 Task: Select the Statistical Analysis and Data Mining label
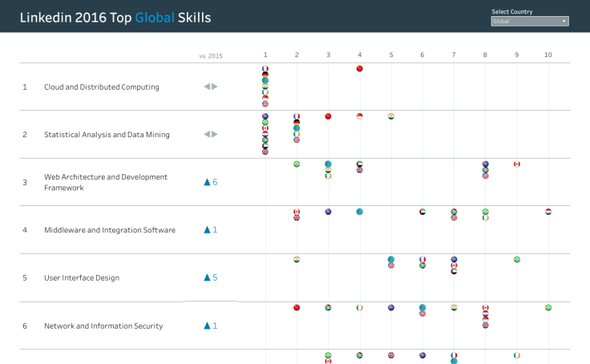click(107, 135)
